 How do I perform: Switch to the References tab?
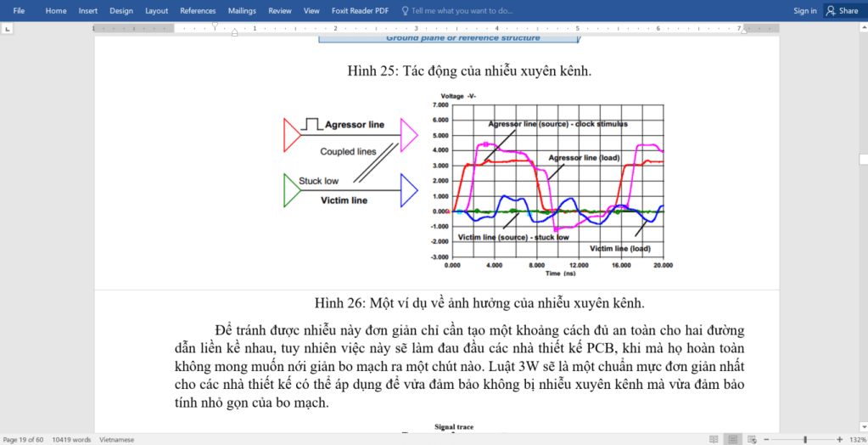[197, 11]
